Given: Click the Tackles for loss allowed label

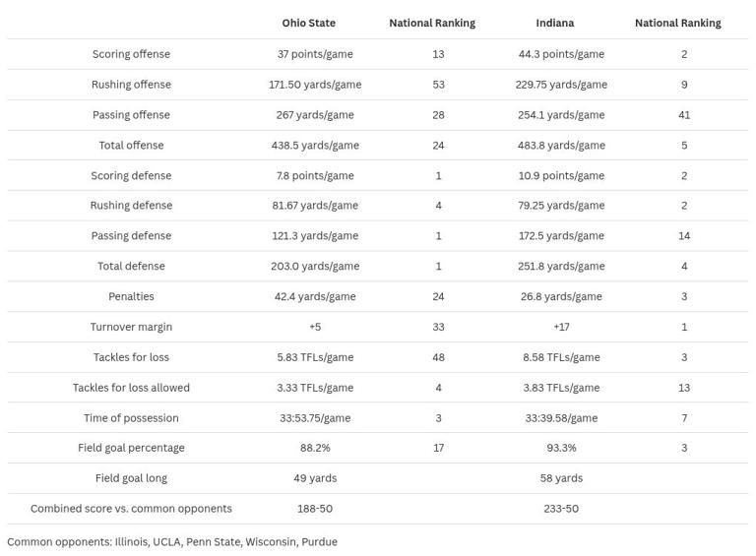Looking at the screenshot, I should coord(131,388).
